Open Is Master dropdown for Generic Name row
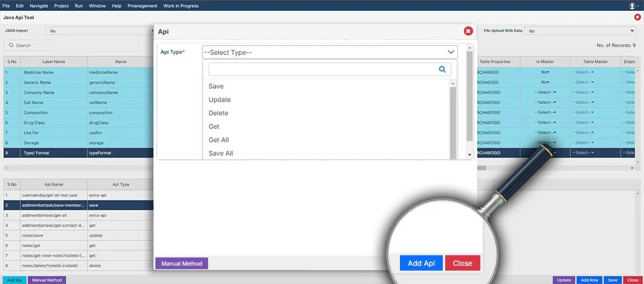The width and height of the screenshot is (644, 284). point(545,82)
